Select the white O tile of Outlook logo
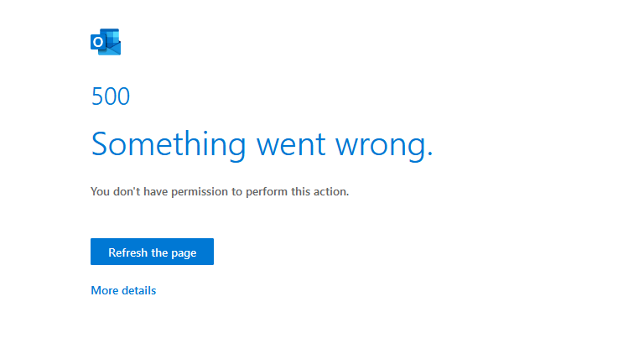Viewport: 644px width, 338px height. tap(98, 42)
